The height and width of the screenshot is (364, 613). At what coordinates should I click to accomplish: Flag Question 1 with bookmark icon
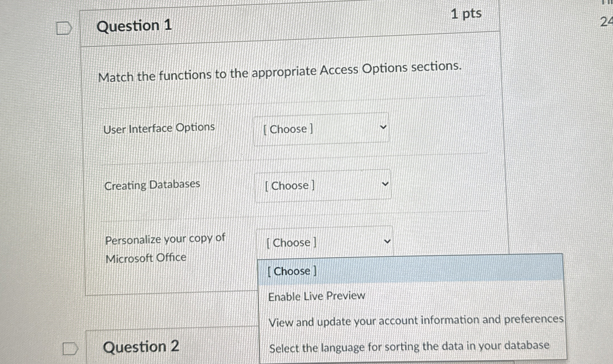click(64, 28)
